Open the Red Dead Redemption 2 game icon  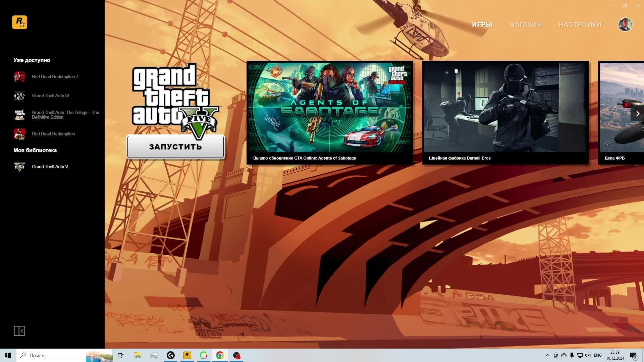click(19, 77)
